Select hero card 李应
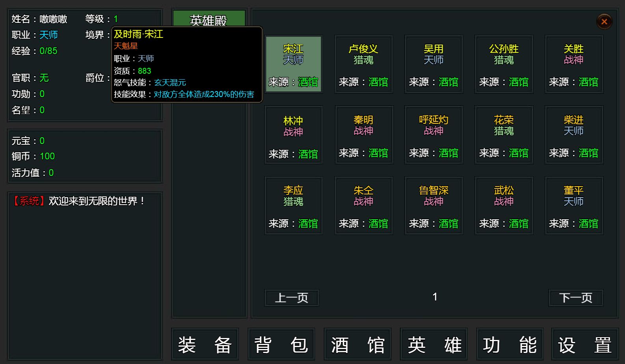The width and height of the screenshot is (625, 364). tap(293, 205)
